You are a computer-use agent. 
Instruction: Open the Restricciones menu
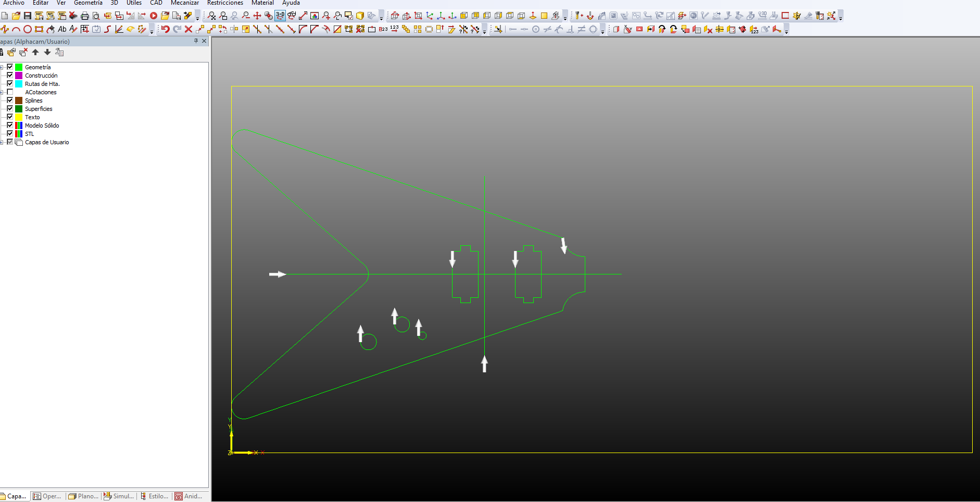point(225,3)
